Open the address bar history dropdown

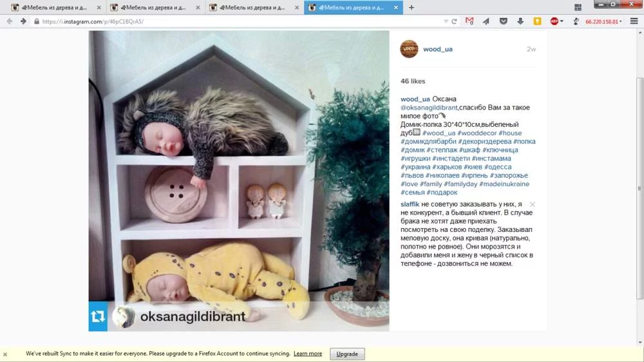click(446, 21)
